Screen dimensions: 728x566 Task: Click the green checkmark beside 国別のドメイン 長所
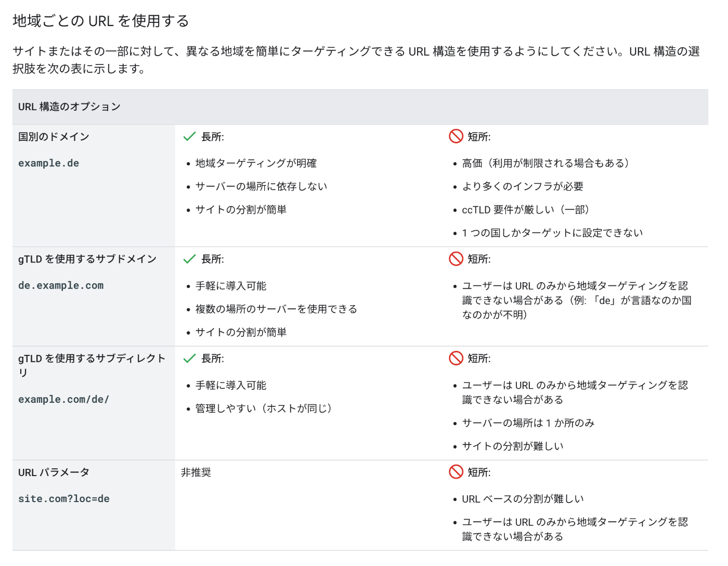coord(188,137)
